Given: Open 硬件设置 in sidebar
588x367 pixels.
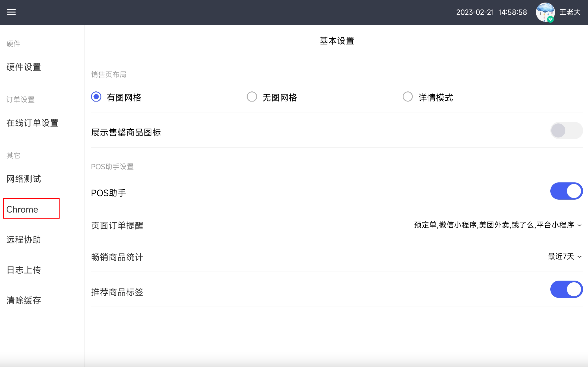Looking at the screenshot, I should pos(24,67).
